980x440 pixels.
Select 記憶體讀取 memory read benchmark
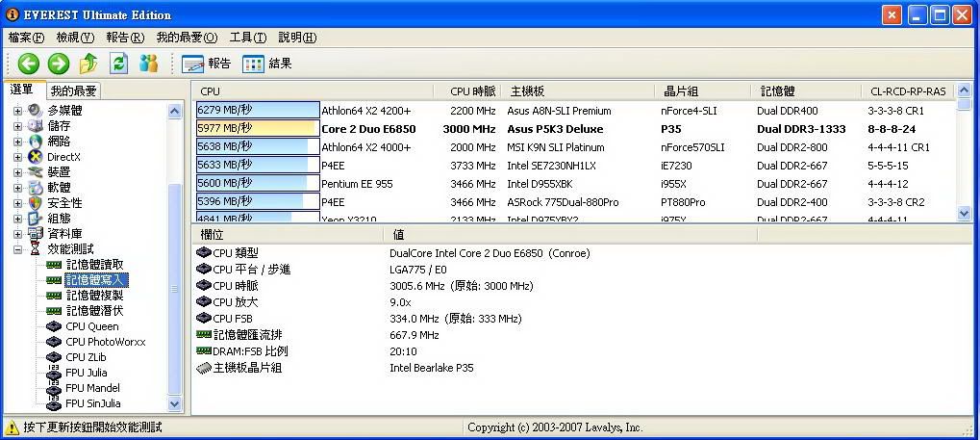pos(95,265)
